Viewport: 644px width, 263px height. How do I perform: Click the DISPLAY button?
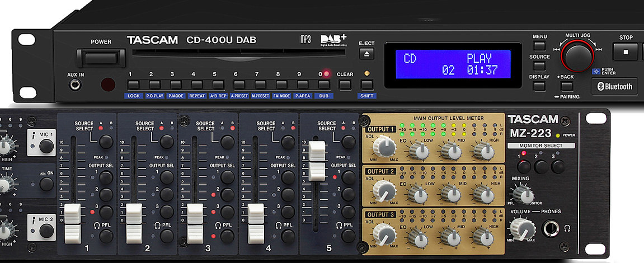click(540, 86)
